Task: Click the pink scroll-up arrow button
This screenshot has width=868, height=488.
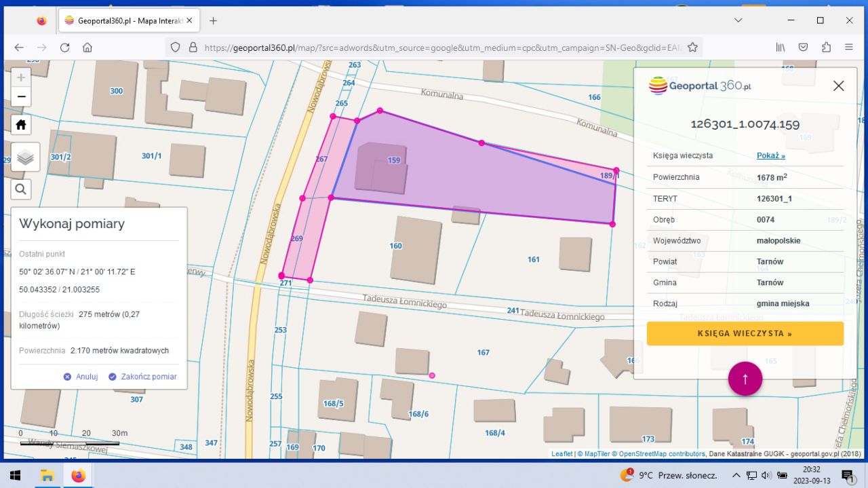Action: (745, 379)
